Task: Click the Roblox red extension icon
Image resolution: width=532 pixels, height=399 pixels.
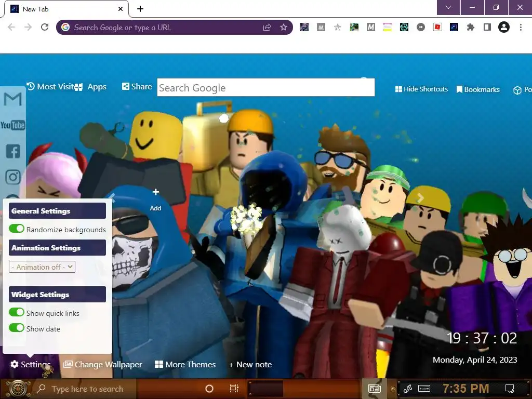Action: coord(437,27)
